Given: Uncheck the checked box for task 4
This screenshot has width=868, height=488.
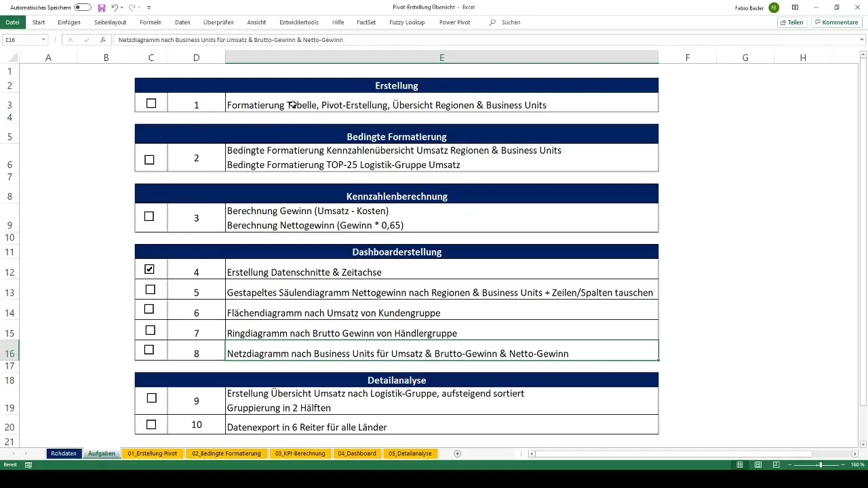Looking at the screenshot, I should (149, 269).
